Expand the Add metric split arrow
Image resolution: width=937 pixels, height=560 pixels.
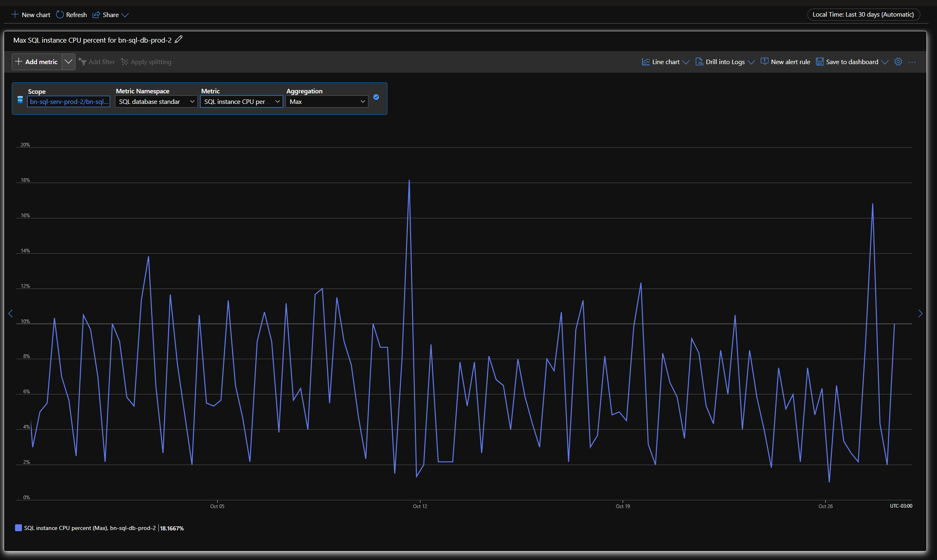[x=68, y=62]
